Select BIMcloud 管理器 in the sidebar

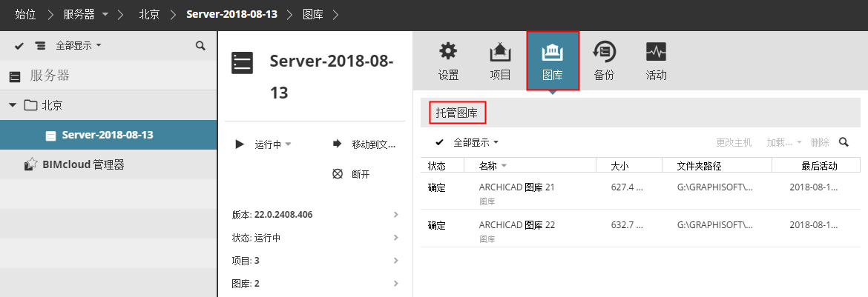108,164
